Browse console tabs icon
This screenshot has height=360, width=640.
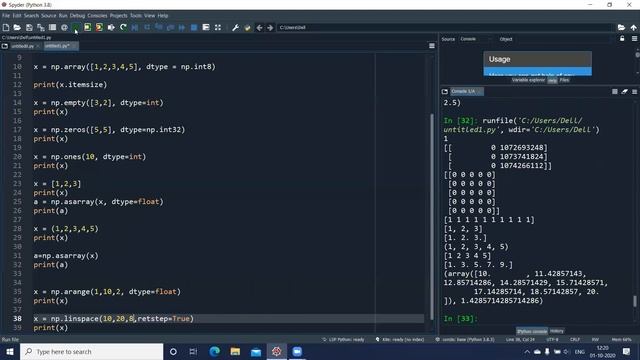coord(445,91)
